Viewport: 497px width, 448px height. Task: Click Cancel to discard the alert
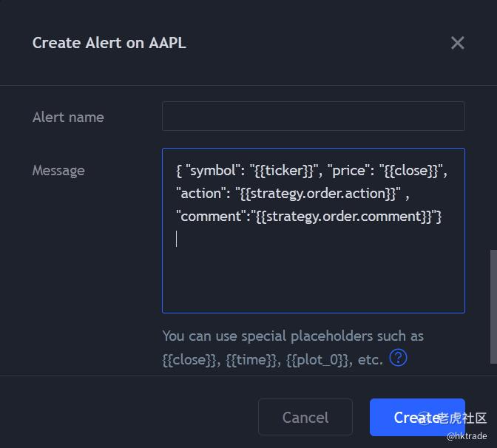305,418
